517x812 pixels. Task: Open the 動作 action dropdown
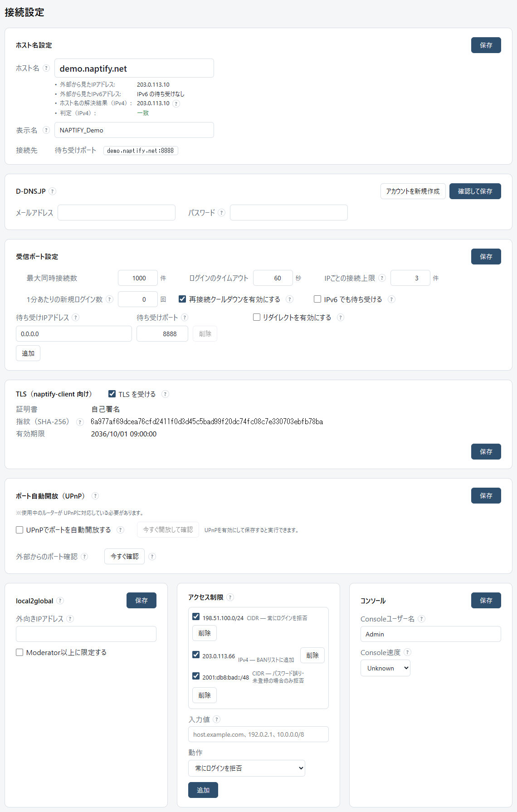[x=247, y=768]
